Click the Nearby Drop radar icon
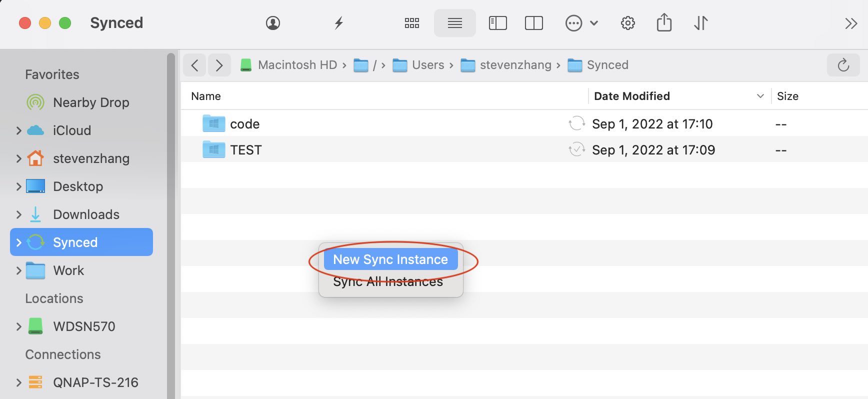Screen dimensions: 868x399 (35, 102)
